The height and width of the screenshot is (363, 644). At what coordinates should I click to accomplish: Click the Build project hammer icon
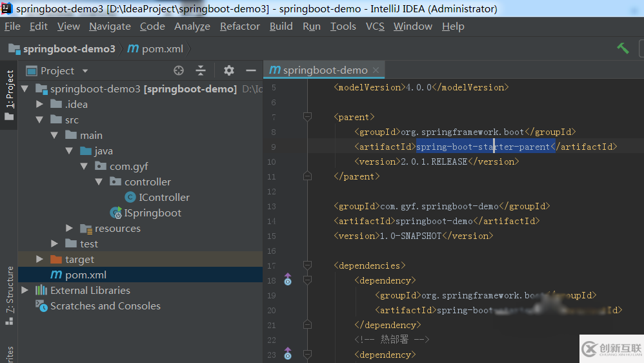tap(623, 48)
